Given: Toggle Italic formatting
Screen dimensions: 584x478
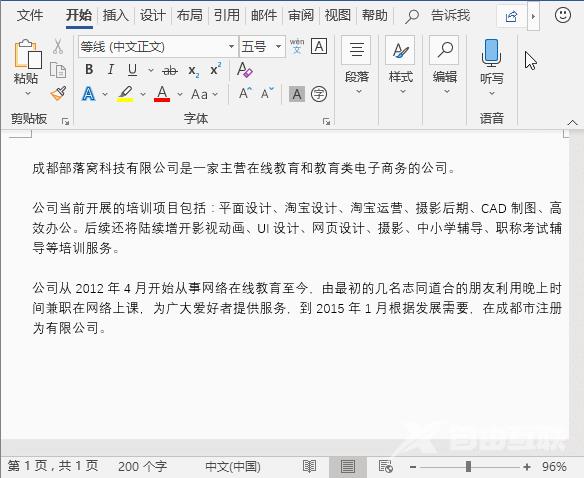Looking at the screenshot, I should pos(111,70).
